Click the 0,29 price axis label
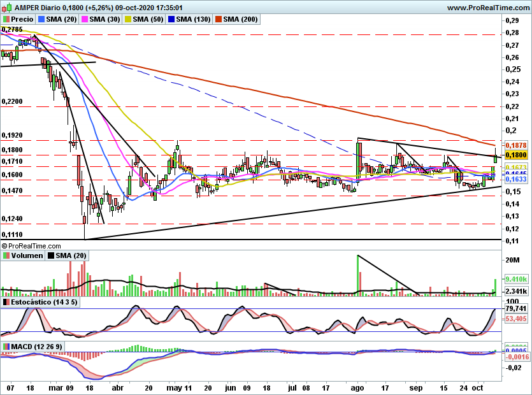 pos(512,20)
